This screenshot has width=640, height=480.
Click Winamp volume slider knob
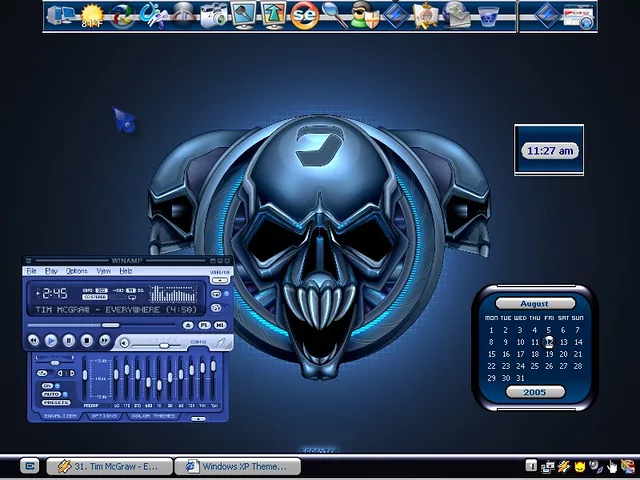164,346
